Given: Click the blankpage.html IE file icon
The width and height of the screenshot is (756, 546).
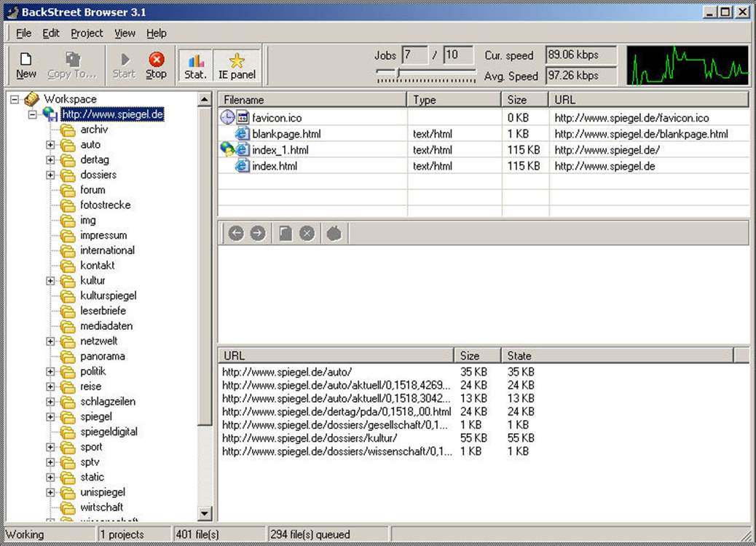Looking at the screenshot, I should point(242,134).
